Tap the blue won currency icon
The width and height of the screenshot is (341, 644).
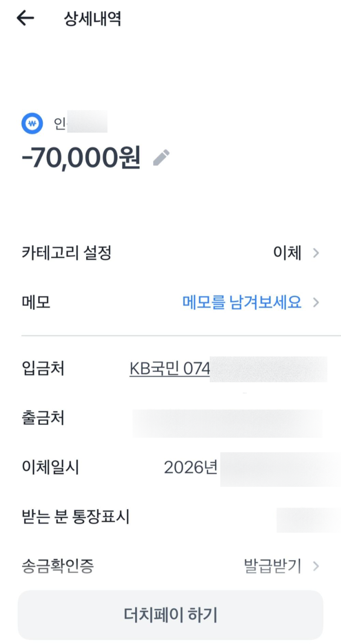[x=32, y=123]
